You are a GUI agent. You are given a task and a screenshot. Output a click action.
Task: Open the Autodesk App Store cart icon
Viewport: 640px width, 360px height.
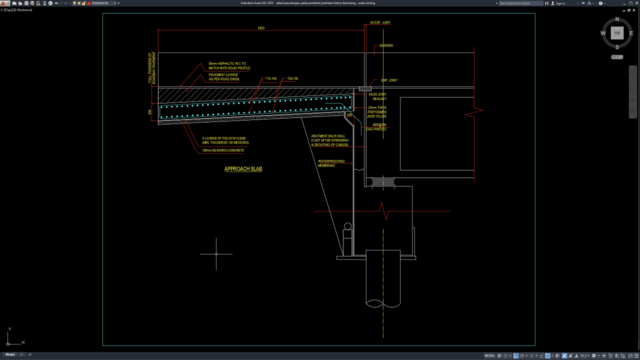(x=583, y=3)
